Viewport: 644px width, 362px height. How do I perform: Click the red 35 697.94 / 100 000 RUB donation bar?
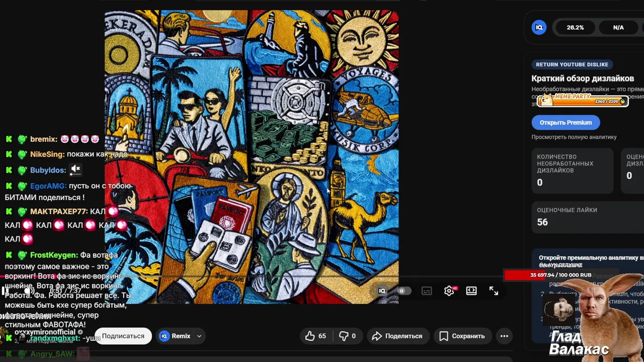click(x=561, y=275)
